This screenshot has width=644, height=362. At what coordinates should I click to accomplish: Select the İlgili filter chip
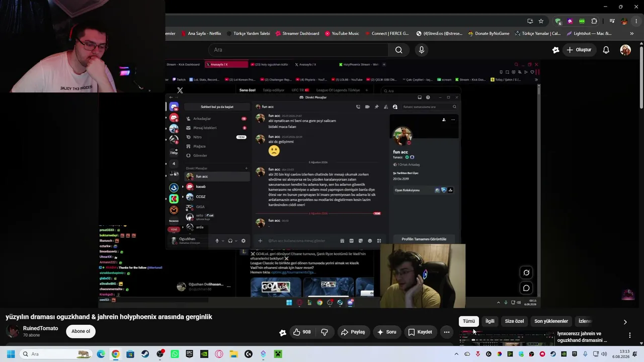(490, 321)
